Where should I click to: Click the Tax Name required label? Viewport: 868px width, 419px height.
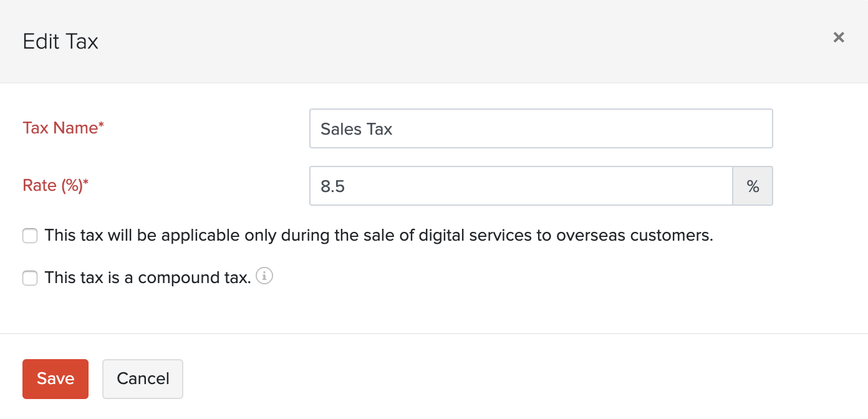[x=62, y=128]
